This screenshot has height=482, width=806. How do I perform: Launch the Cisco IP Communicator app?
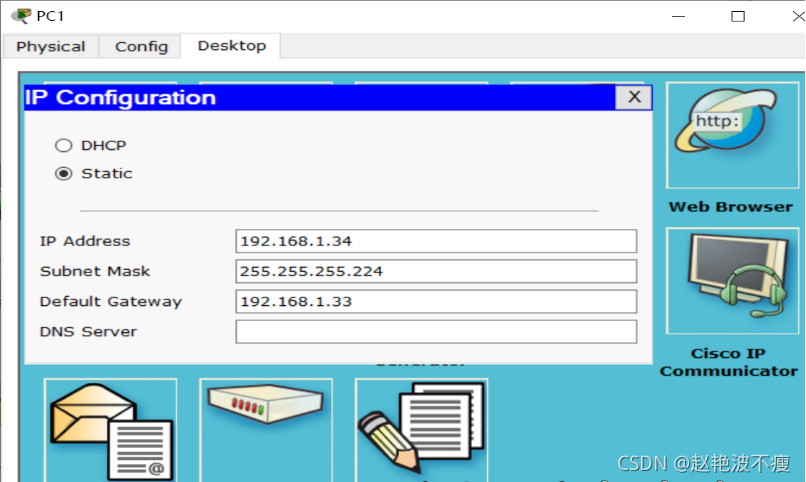(732, 281)
